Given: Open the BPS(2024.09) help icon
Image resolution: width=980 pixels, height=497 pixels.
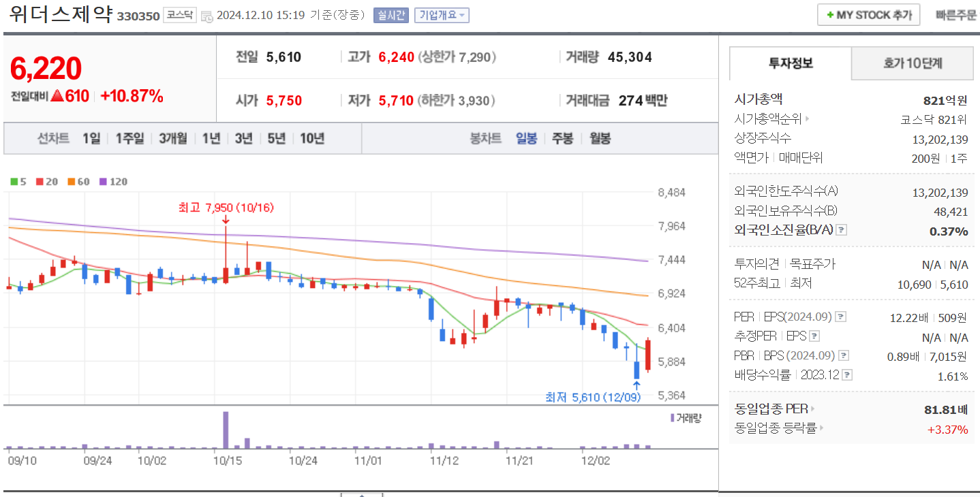Looking at the screenshot, I should click(x=844, y=355).
